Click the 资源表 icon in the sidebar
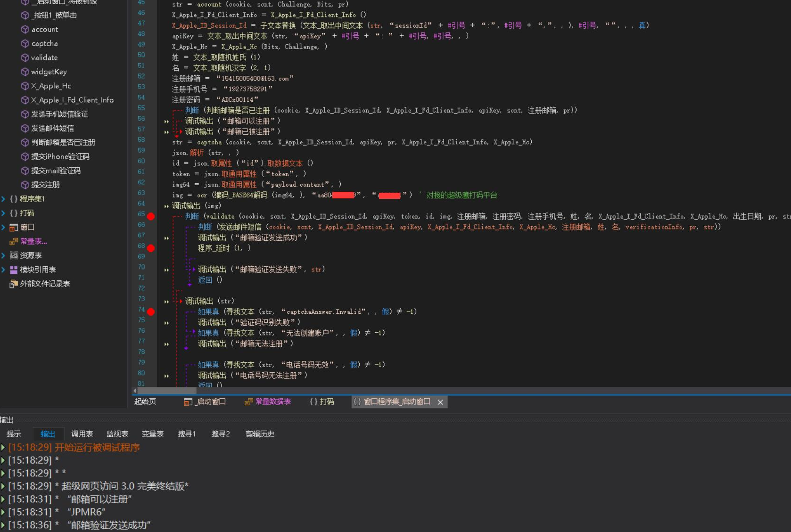 pos(14,255)
